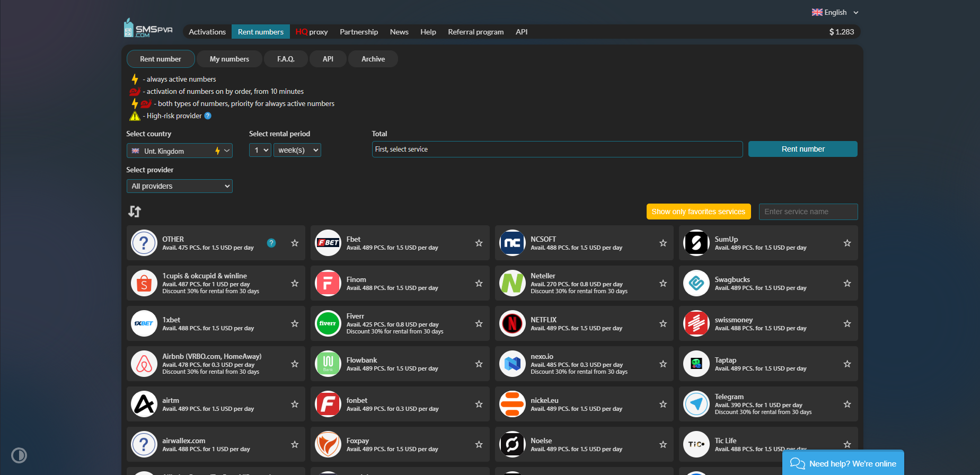This screenshot has height=475, width=980.
Task: Click the account balance $1.283
Action: coord(842,32)
